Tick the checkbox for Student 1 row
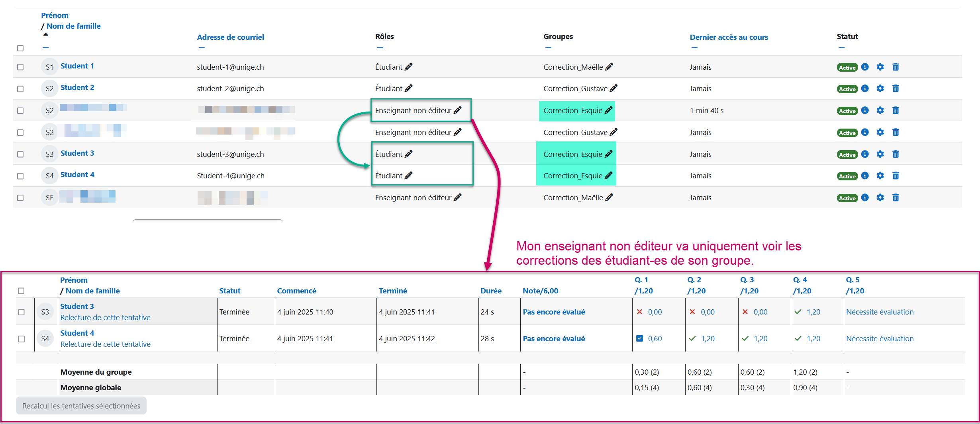 [x=20, y=67]
